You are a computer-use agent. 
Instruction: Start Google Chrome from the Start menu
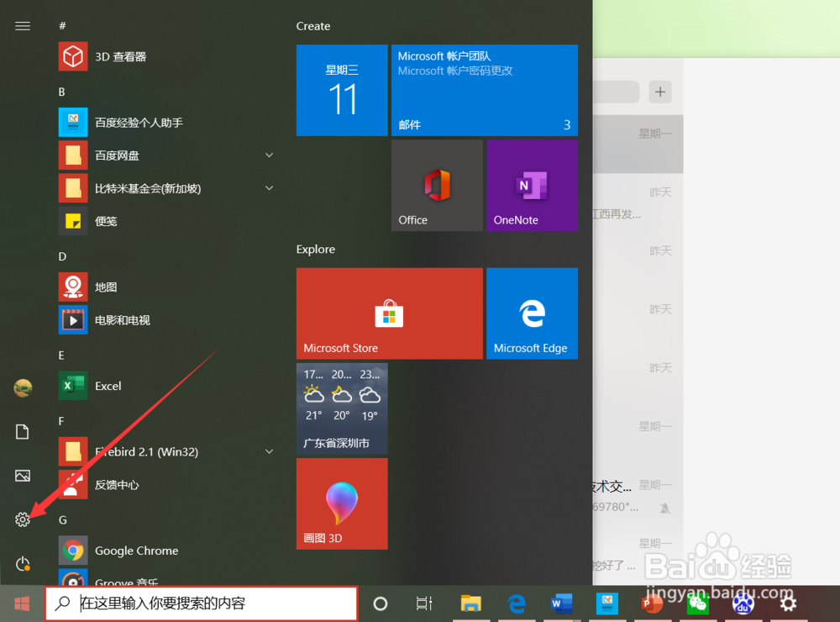pos(136,551)
